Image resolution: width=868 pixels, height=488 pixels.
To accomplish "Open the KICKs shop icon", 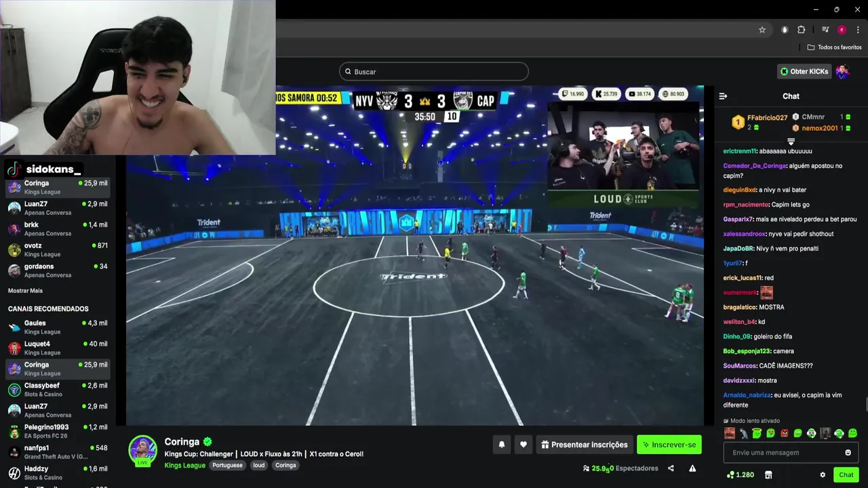I will click(768, 475).
